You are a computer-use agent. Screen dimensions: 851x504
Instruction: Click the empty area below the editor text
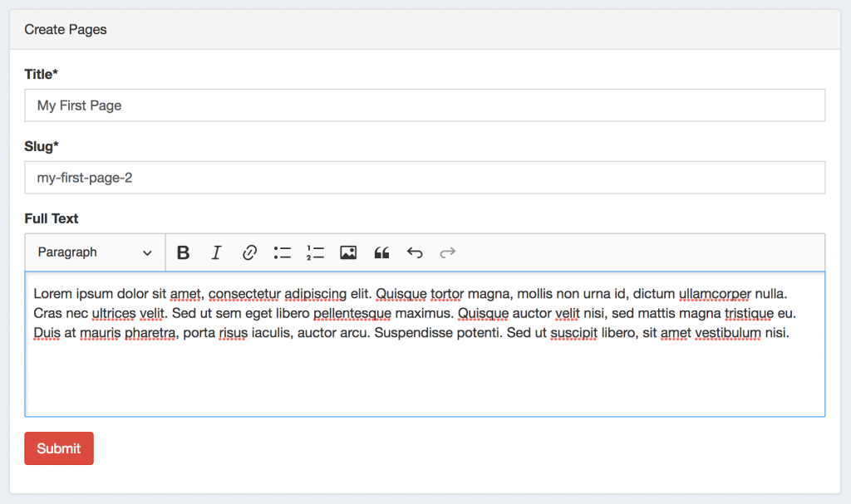tap(425, 379)
